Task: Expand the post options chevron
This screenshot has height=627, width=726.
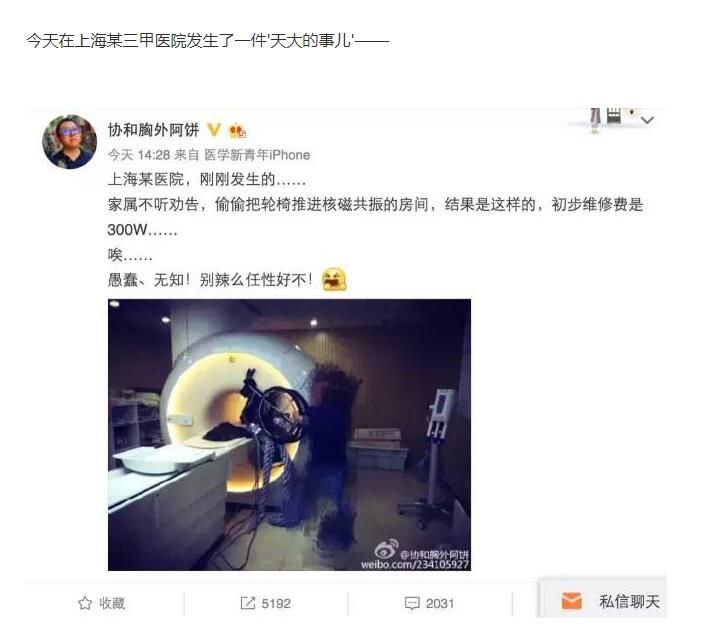Action: 647,120
